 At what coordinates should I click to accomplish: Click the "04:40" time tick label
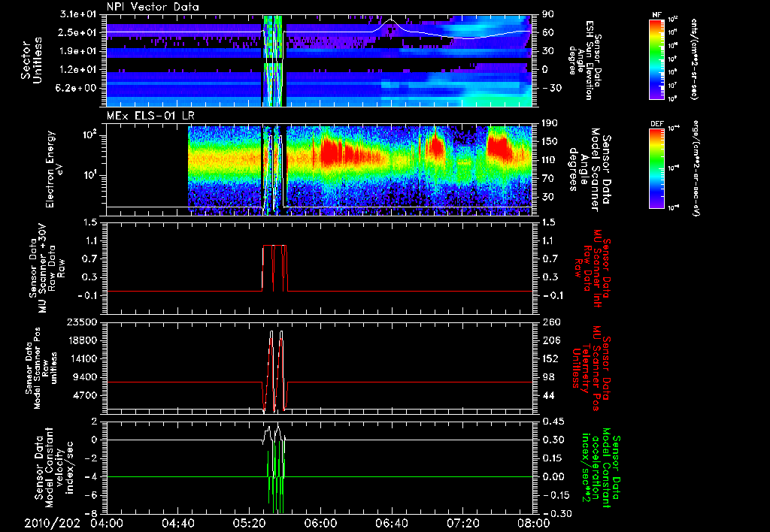tap(177, 523)
